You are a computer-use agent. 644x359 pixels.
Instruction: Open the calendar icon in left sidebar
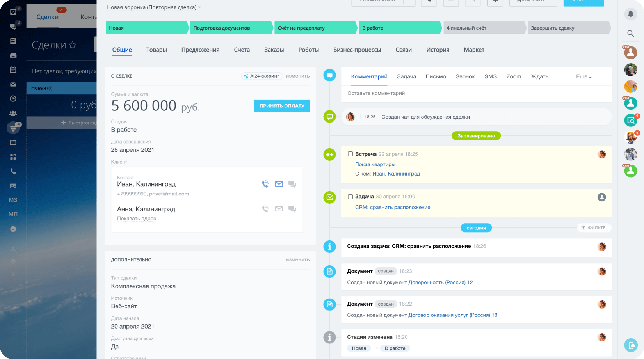point(13,70)
